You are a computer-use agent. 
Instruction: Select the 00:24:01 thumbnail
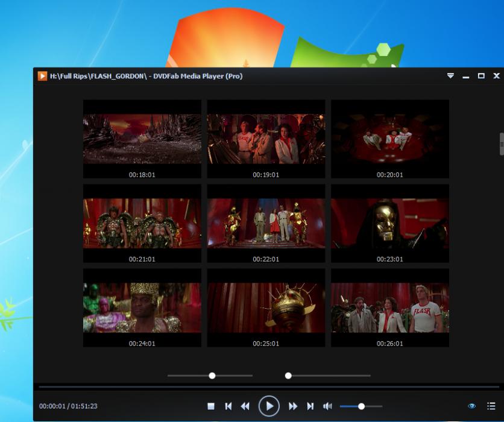click(x=142, y=308)
